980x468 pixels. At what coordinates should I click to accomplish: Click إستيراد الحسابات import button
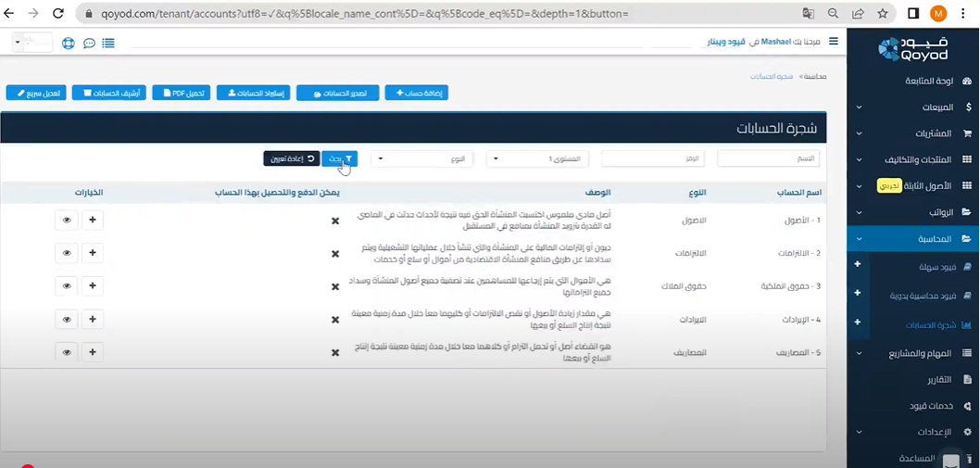click(x=253, y=93)
